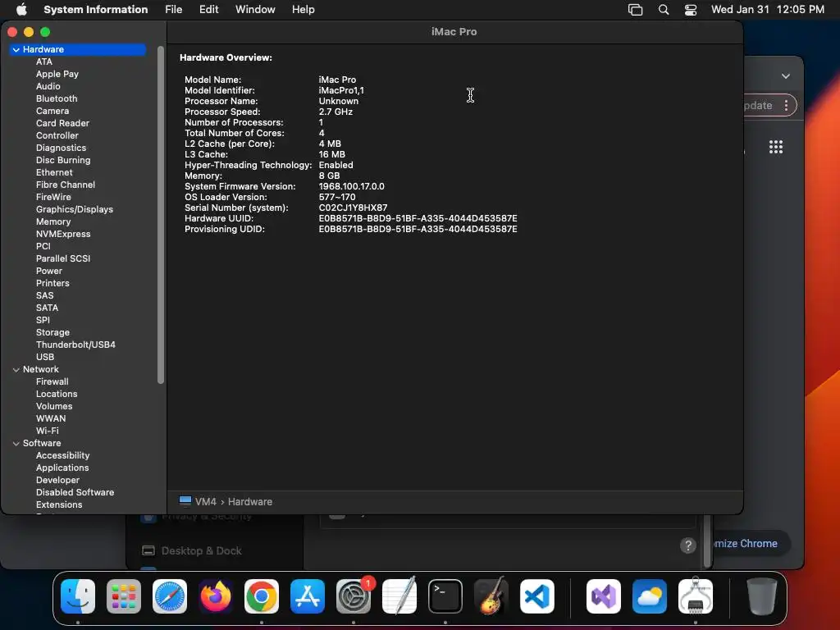Select Thunderbolt/USB4 in the sidebar
The image size is (840, 630).
tap(75, 345)
